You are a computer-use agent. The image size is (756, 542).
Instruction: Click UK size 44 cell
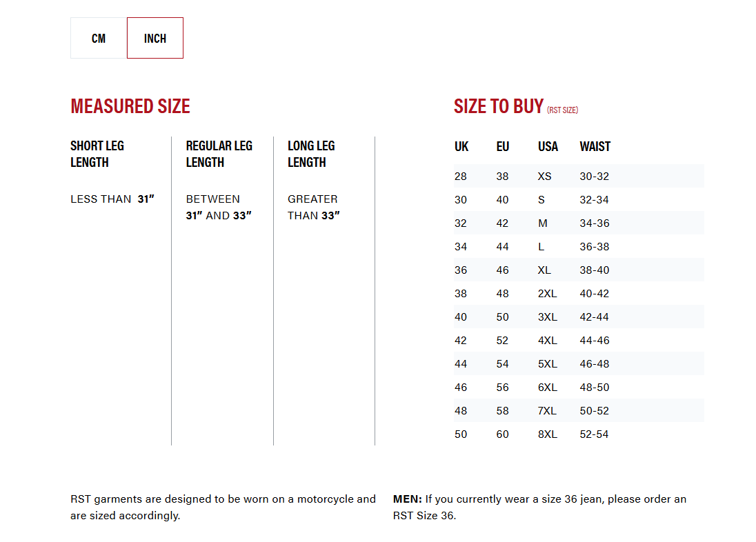(x=461, y=364)
